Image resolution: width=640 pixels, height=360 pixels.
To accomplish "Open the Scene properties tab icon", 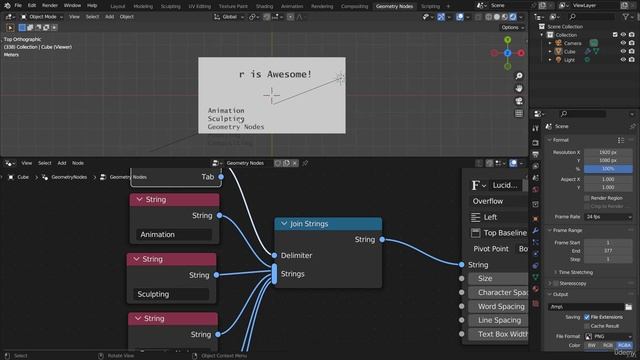I will pyautogui.click(x=536, y=178).
